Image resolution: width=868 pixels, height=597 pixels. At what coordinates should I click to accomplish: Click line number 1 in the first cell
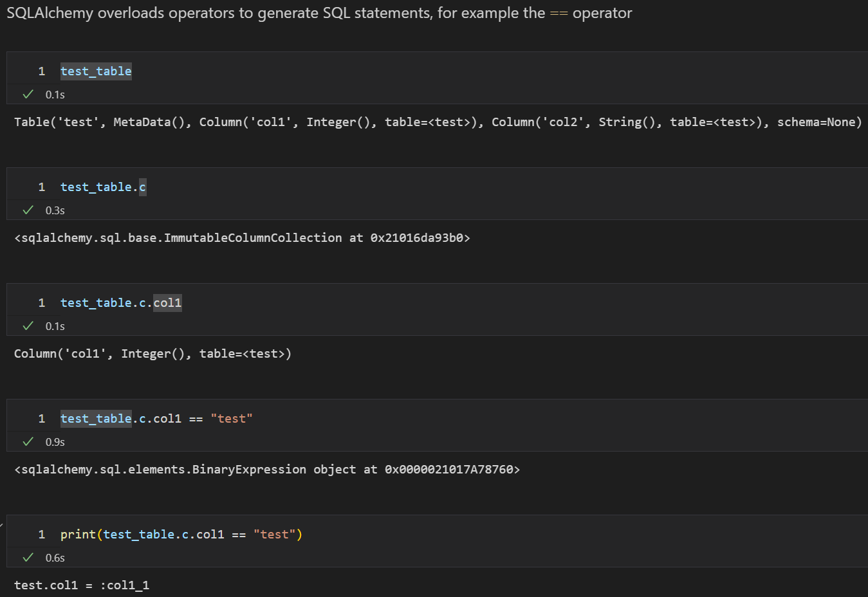point(42,71)
